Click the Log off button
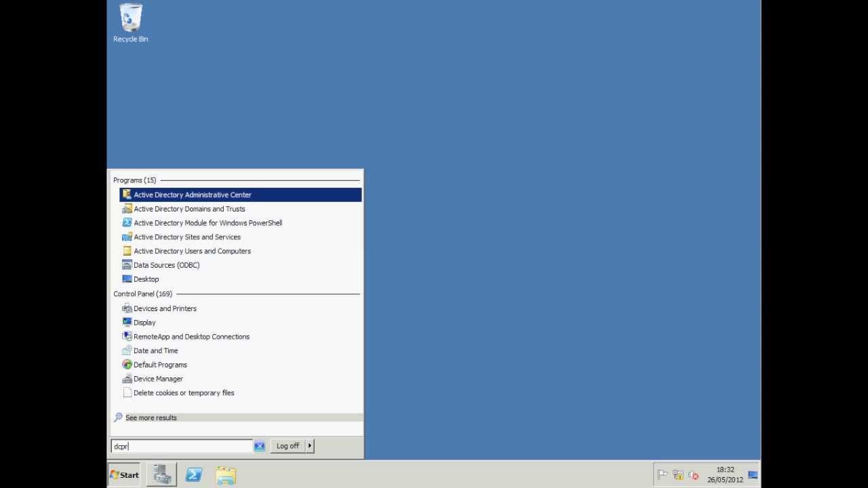868x488 pixels. 288,446
